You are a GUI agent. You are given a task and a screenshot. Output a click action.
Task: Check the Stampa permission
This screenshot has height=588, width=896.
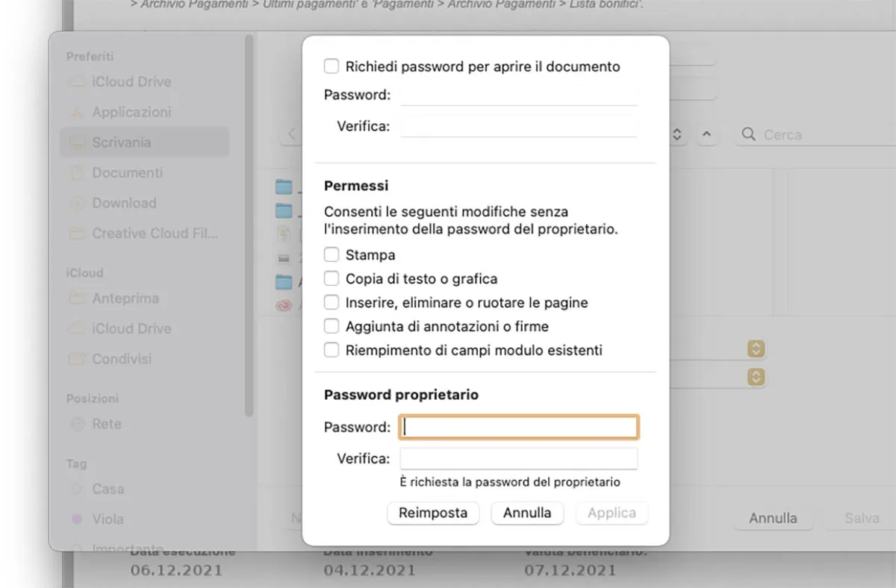[332, 254]
